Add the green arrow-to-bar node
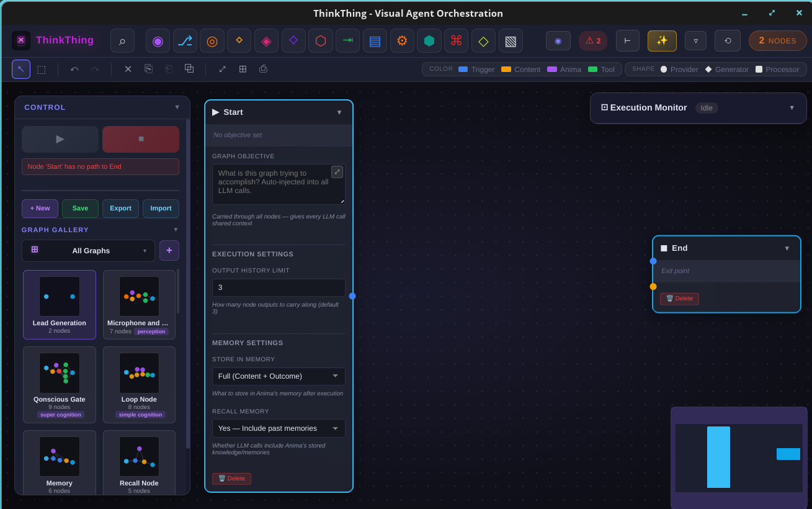Viewport: 812px width, 509px height. (347, 41)
